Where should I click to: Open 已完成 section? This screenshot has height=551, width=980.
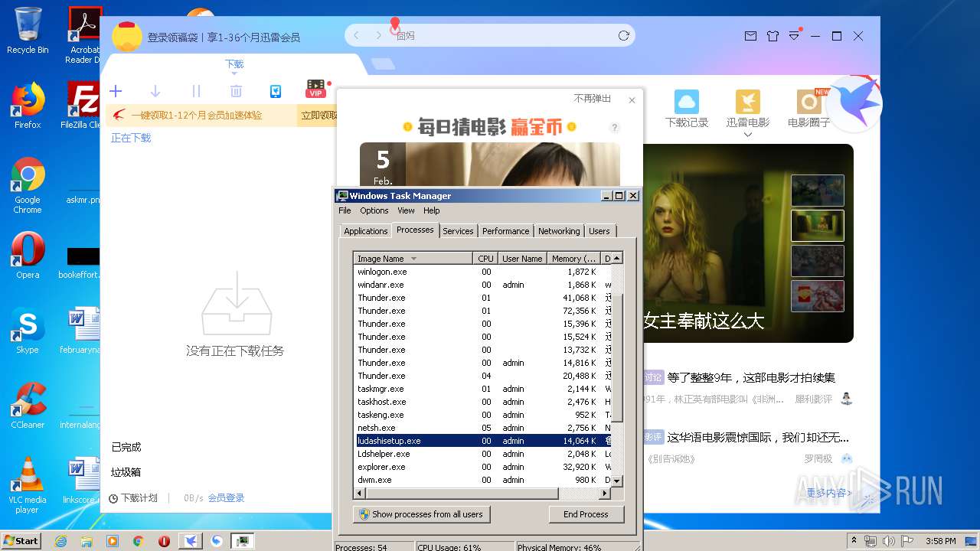(x=126, y=448)
